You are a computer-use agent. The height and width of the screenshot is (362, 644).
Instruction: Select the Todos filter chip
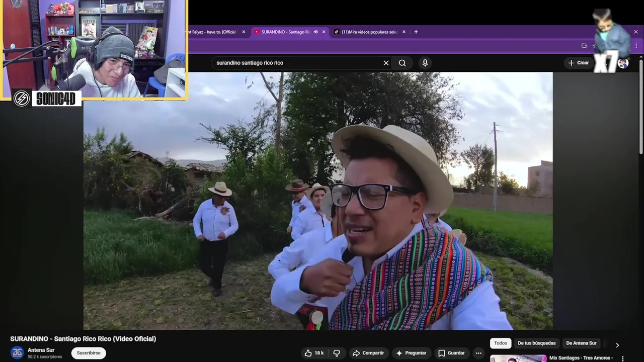(501, 343)
